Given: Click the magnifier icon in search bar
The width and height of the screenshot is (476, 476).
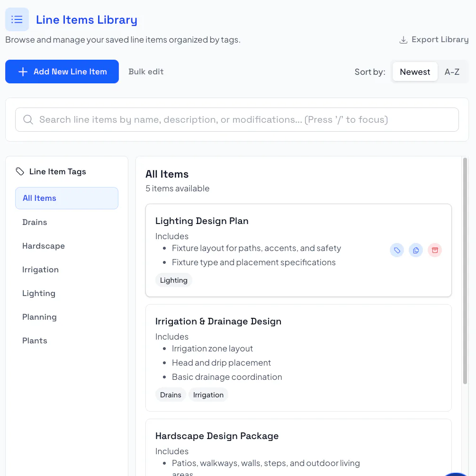Looking at the screenshot, I should point(28,120).
